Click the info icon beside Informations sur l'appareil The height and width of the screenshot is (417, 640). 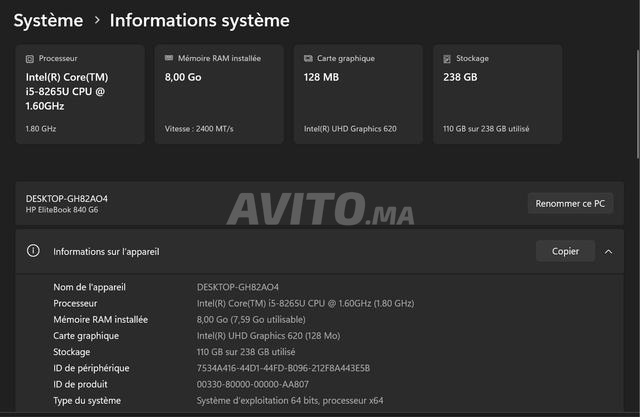tap(33, 251)
